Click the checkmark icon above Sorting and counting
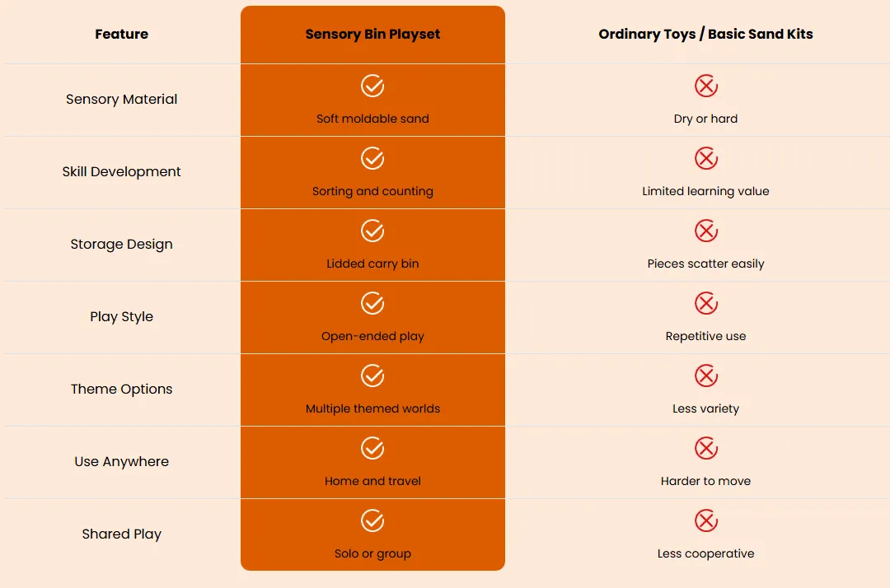This screenshot has width=890, height=588. [x=372, y=158]
